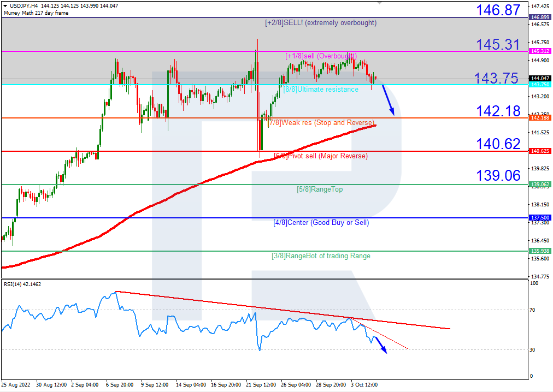Click the [+2/8]SELL! extremely overbought label
Image resolution: width=553 pixels, height=392 pixels.
[x=320, y=23]
